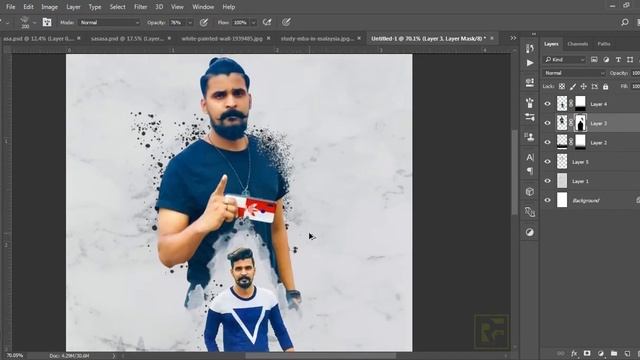Click the search icon in options bar
The height and width of the screenshot is (360, 640).
point(624,22)
